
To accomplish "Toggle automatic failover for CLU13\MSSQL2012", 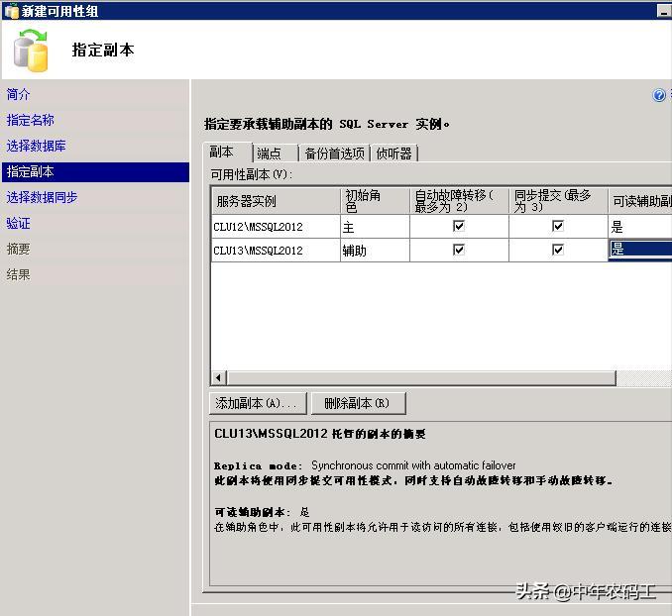I will pos(459,250).
